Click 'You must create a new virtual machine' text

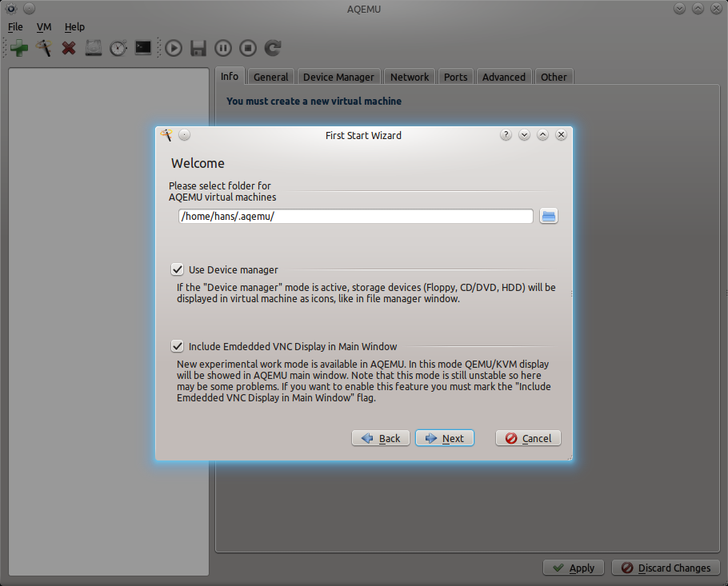tap(314, 102)
